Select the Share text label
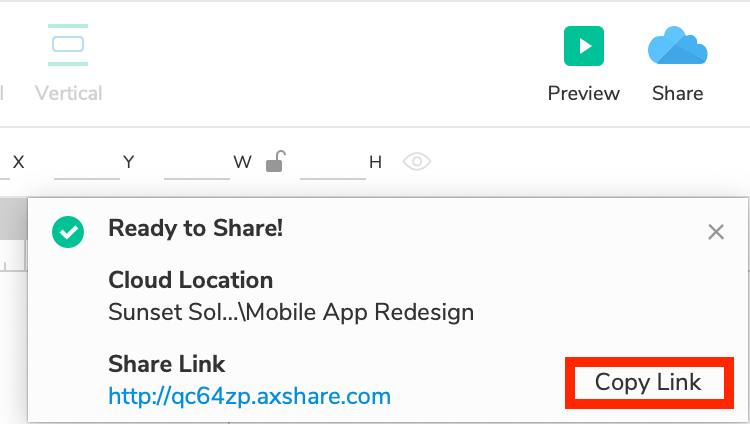 (677, 93)
